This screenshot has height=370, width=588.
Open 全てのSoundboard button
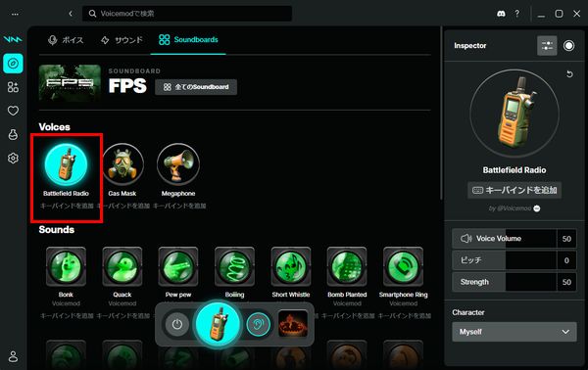click(196, 87)
